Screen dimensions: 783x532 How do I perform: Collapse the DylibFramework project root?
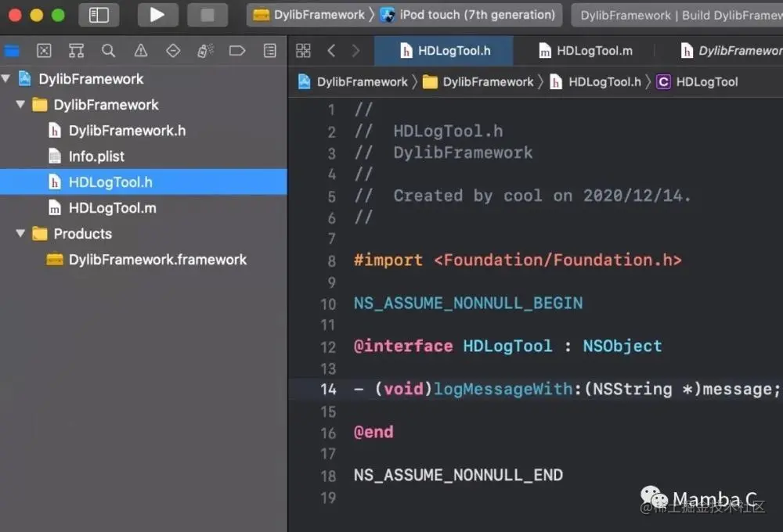6,78
